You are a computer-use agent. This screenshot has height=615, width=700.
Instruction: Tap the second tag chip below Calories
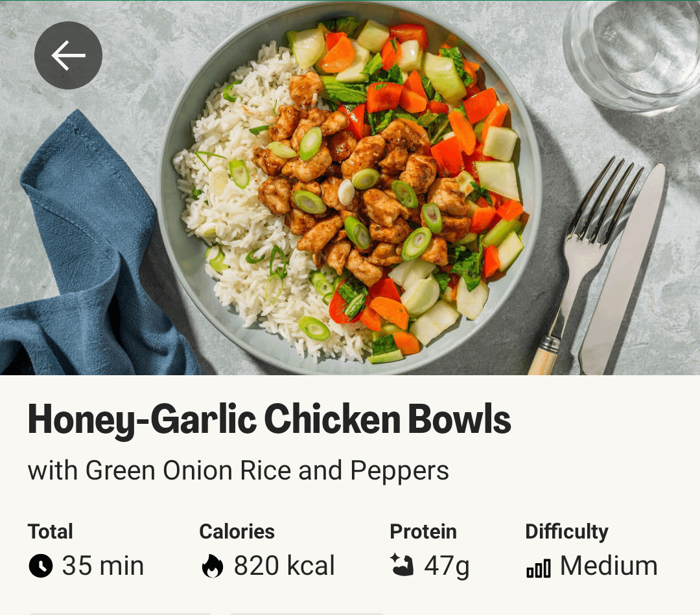307,614
